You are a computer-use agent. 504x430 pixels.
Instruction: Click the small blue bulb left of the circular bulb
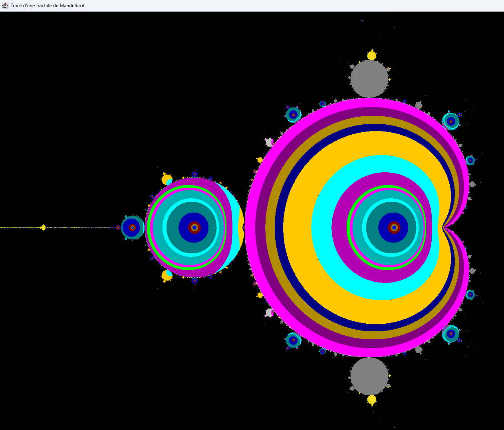[x=132, y=227]
